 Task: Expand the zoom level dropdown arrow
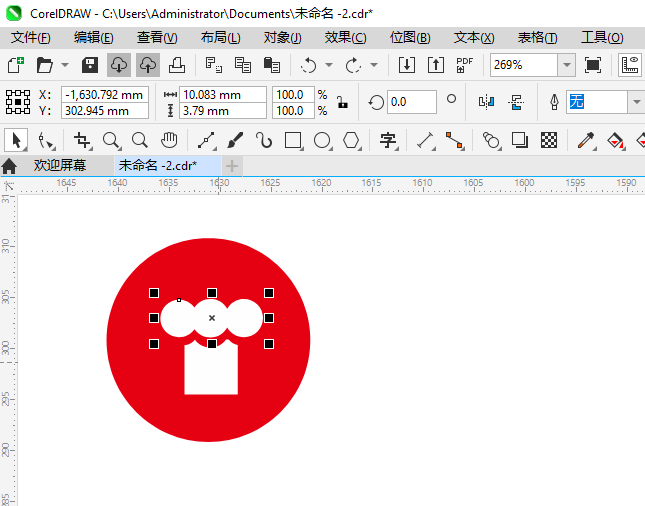pyautogui.click(x=566, y=65)
